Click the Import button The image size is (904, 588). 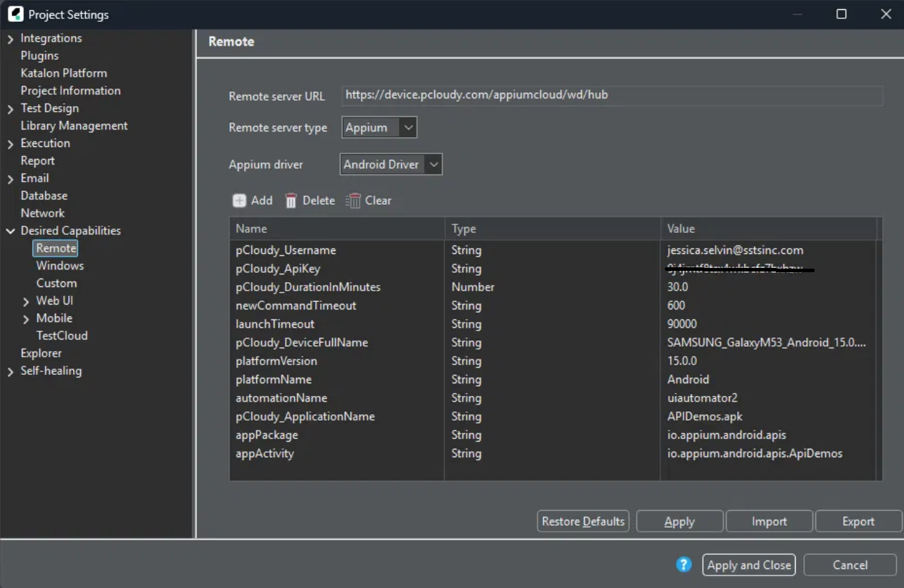[x=769, y=521]
